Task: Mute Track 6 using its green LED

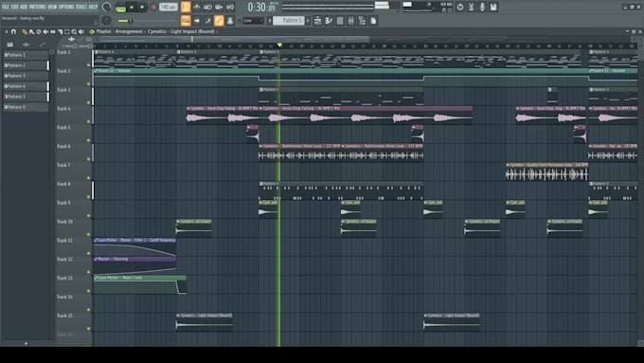Action: [88, 159]
